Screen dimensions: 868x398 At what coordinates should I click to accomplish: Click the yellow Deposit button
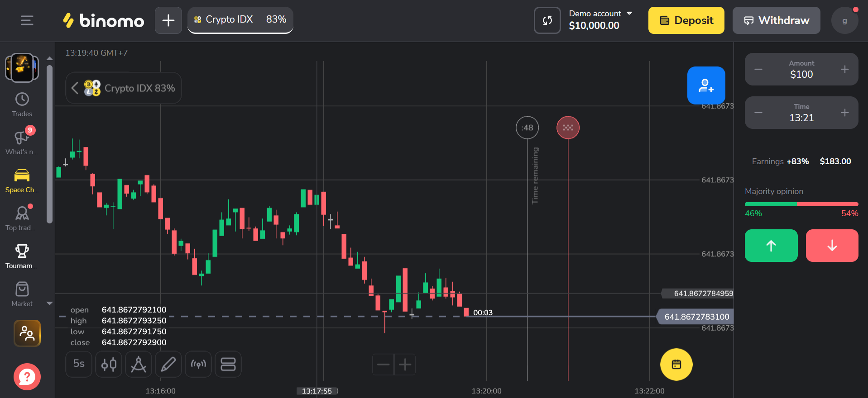(686, 20)
